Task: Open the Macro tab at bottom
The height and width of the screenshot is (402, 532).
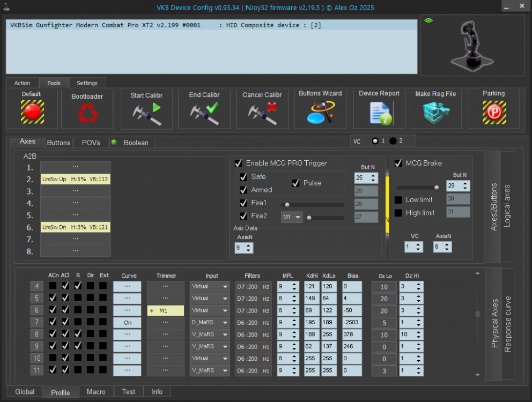Action: 96,392
